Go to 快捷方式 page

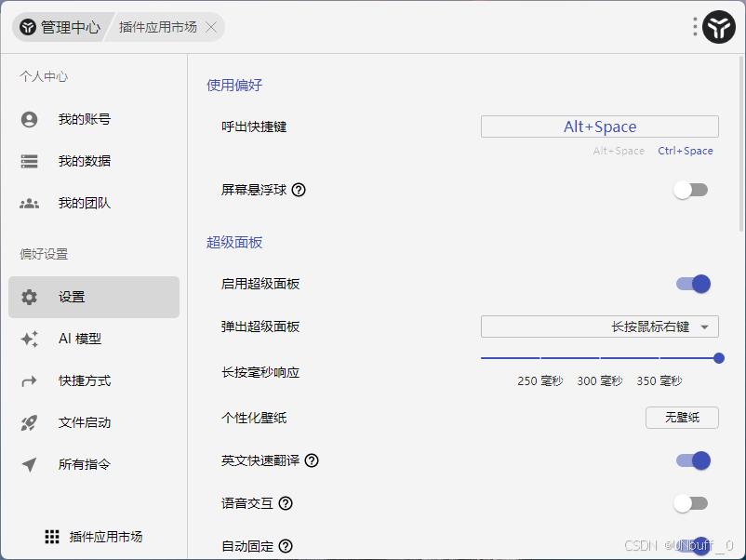(x=94, y=380)
